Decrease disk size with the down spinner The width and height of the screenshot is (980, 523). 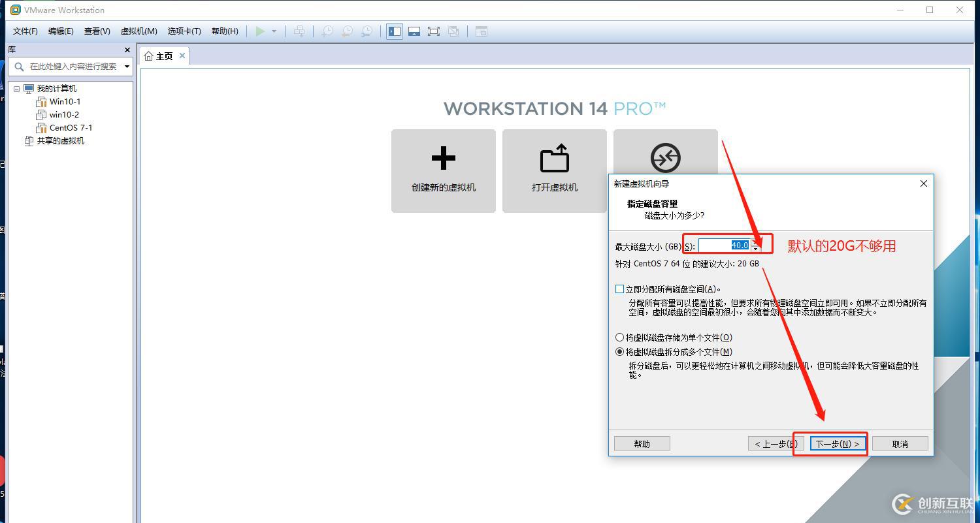(755, 249)
